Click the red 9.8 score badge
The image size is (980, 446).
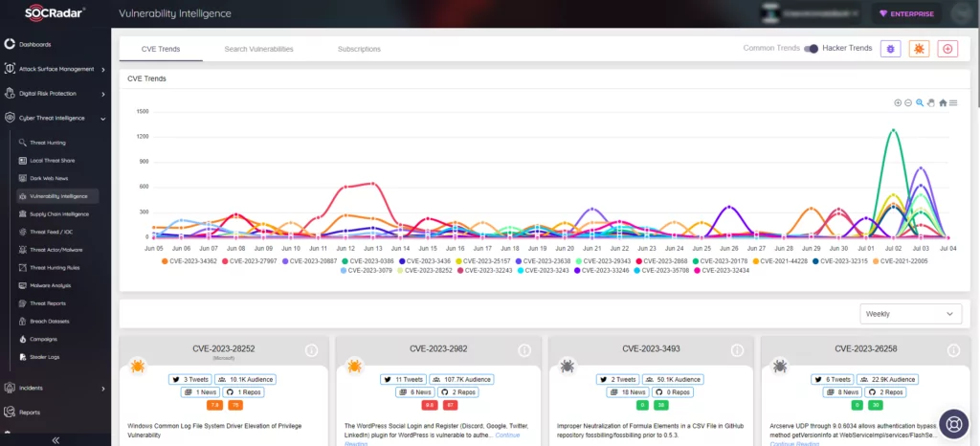point(430,406)
